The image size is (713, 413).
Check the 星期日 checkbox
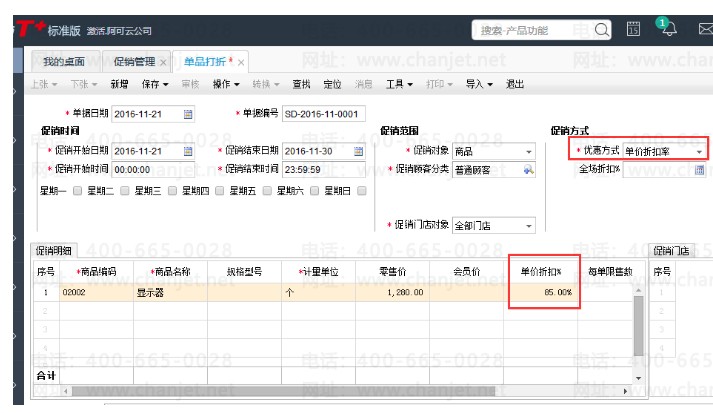click(x=362, y=191)
